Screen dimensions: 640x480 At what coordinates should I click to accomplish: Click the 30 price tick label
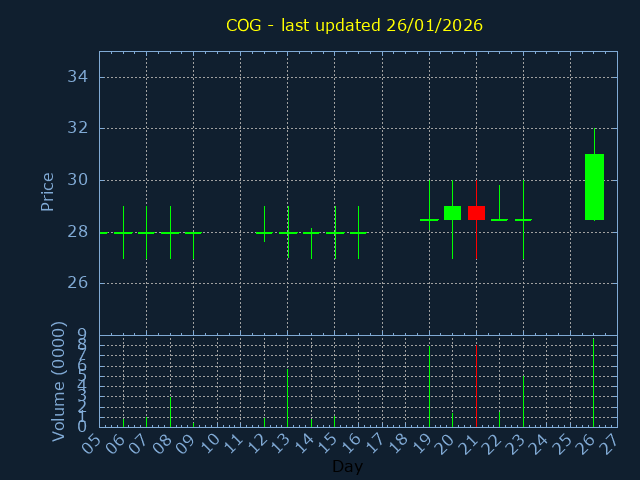79,180
